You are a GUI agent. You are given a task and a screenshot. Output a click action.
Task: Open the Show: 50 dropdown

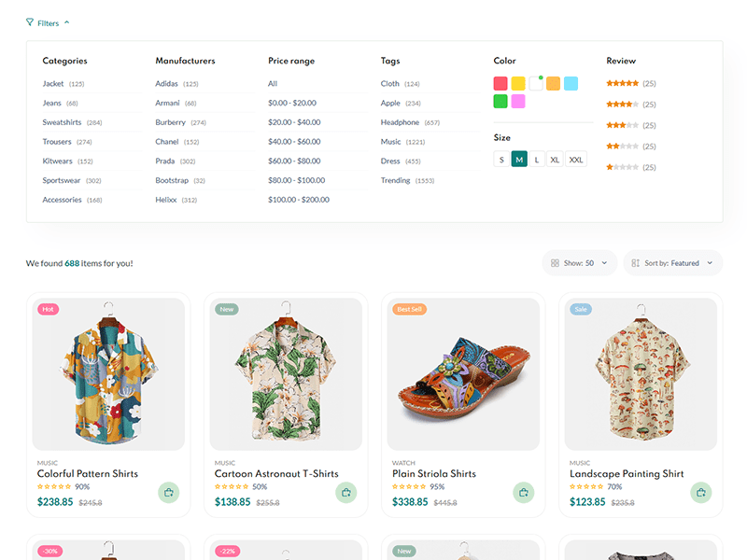[580, 263]
